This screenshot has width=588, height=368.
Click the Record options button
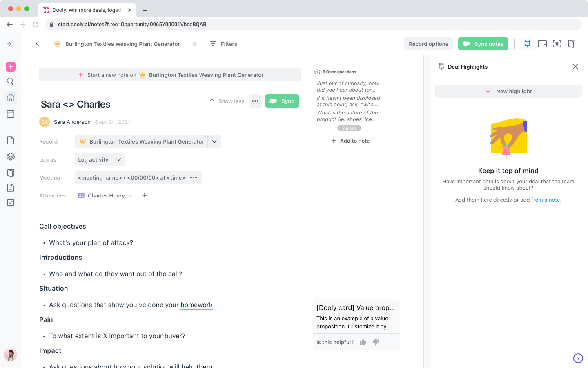pos(428,44)
